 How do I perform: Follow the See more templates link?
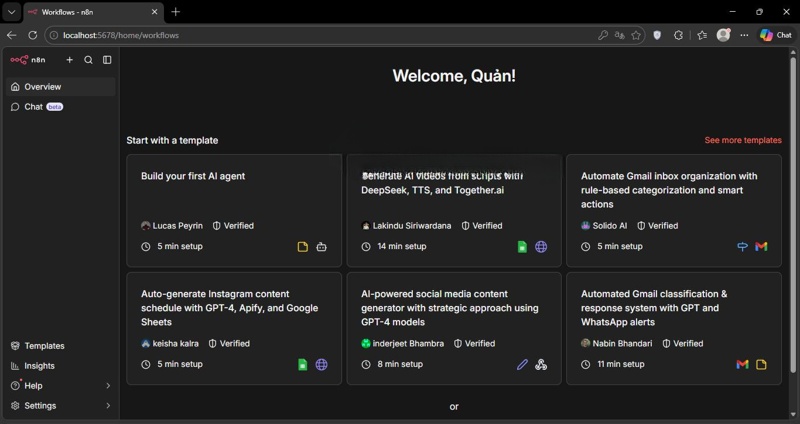pyautogui.click(x=743, y=140)
